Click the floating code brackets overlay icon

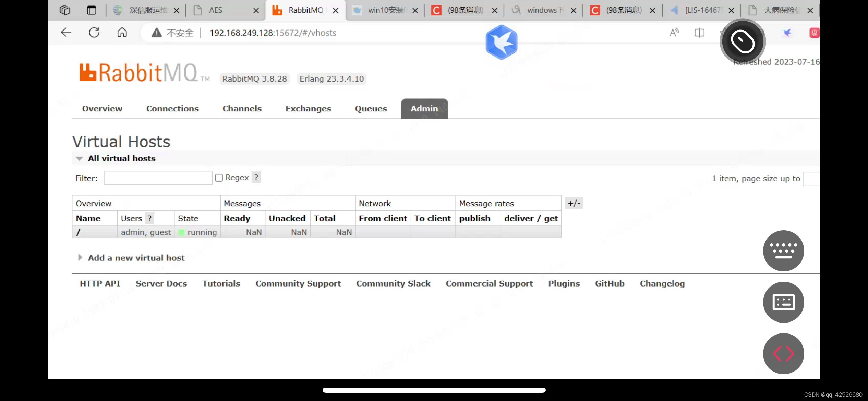click(x=784, y=353)
